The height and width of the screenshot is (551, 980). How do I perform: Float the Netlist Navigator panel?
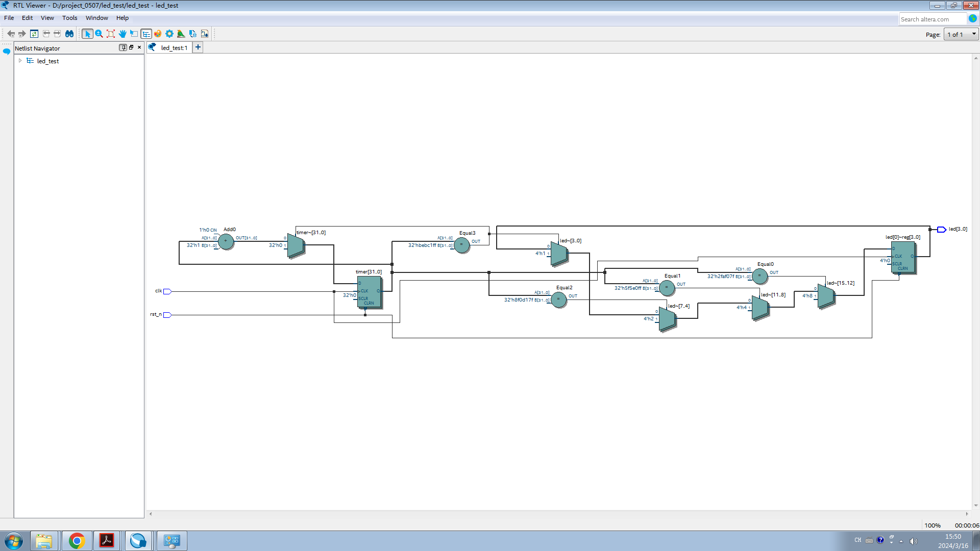click(131, 47)
